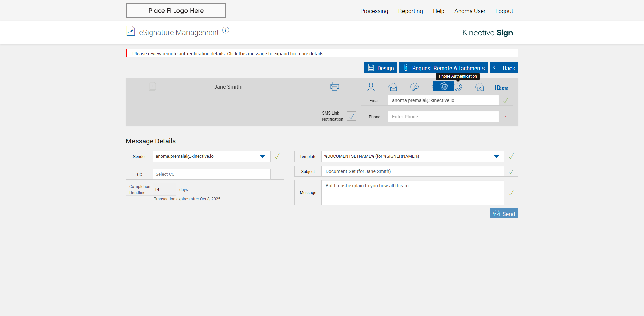Click Request Remote Attachments
644x316 pixels.
443,68
